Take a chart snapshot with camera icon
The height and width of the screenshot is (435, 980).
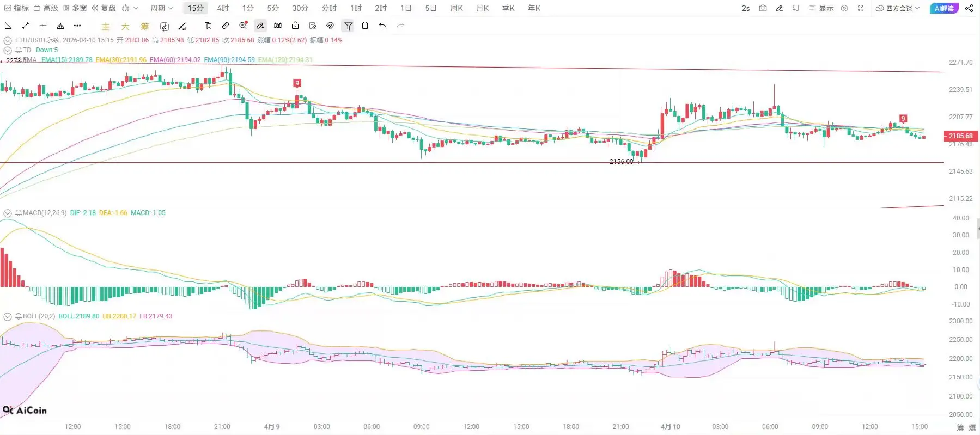[763, 8]
